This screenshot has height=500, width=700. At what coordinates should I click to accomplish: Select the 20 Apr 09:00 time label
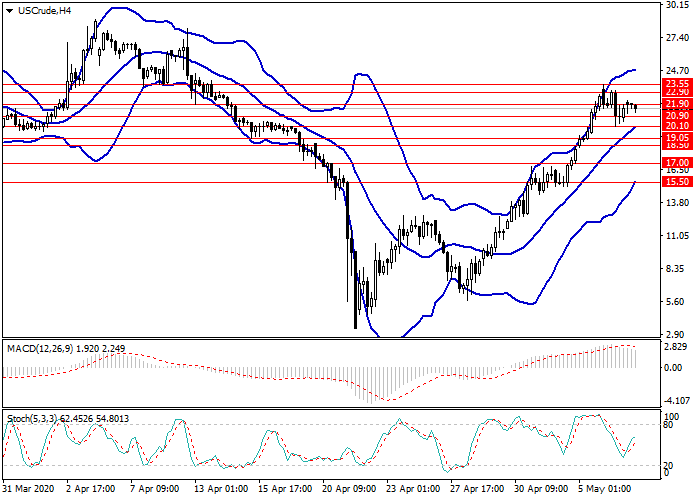tap(349, 490)
